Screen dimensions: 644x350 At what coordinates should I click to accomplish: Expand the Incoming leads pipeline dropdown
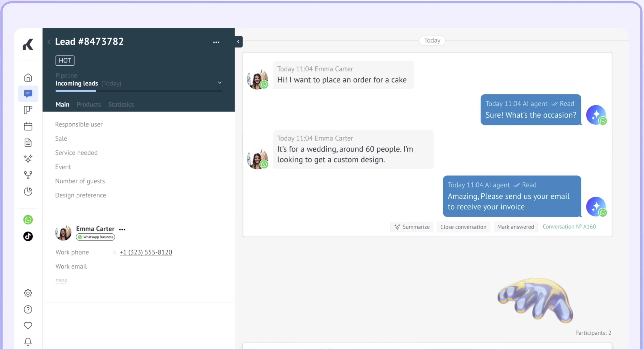(220, 82)
